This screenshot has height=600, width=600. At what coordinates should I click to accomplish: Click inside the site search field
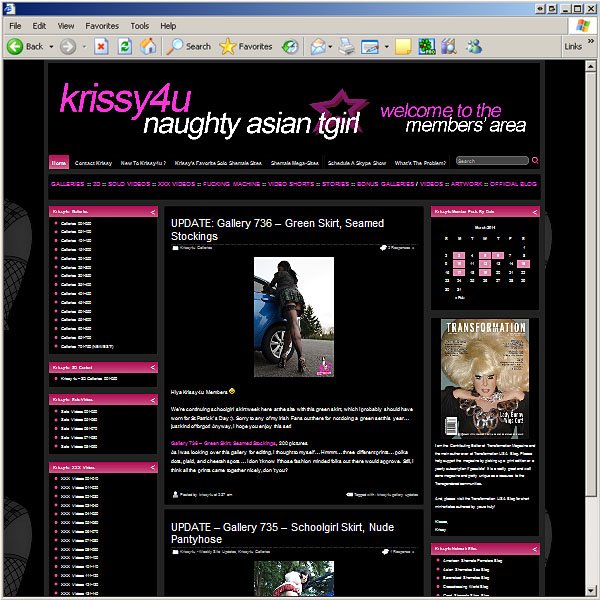coord(490,160)
